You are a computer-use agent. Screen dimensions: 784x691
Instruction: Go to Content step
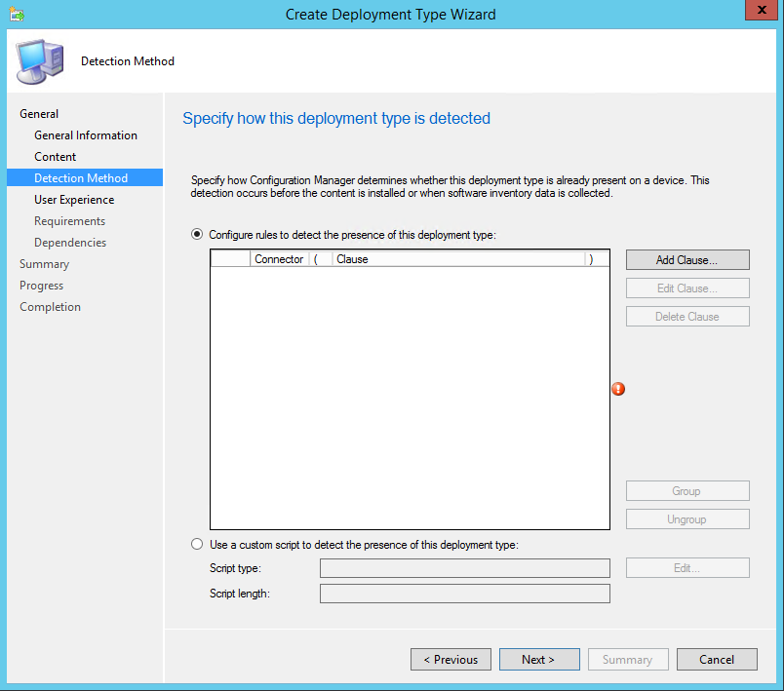(55, 157)
